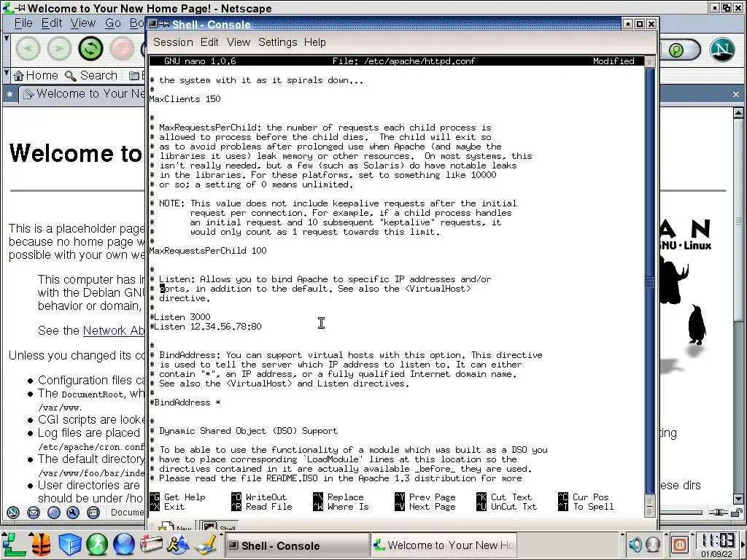The height and width of the screenshot is (560, 747).
Task: Click the 'MaxClients 150' line in nano
Action: click(x=185, y=99)
